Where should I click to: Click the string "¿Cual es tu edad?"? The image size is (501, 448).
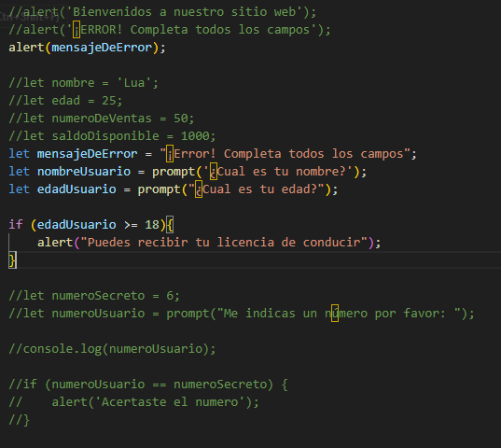(256, 189)
